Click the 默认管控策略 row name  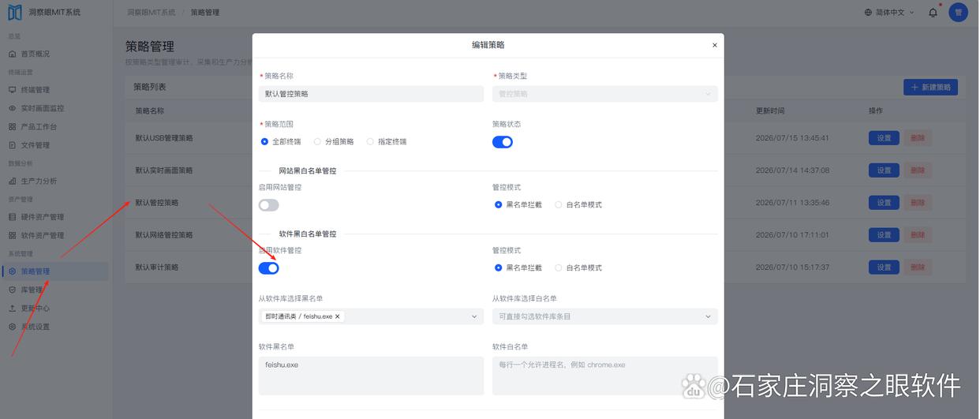(x=157, y=203)
